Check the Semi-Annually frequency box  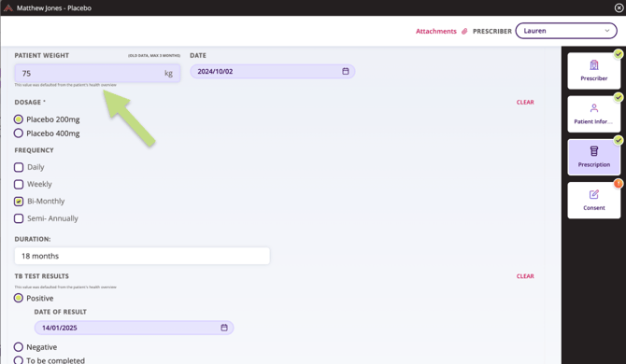click(19, 218)
